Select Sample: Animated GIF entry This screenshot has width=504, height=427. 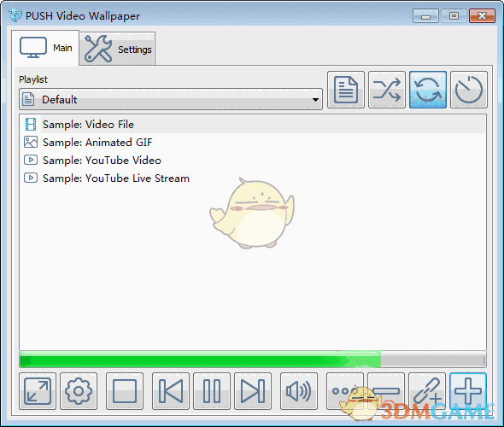pyautogui.click(x=253, y=143)
